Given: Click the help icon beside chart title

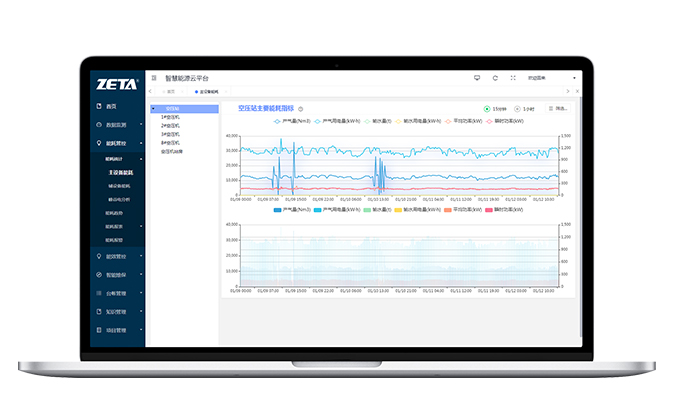Looking at the screenshot, I should coord(300,108).
